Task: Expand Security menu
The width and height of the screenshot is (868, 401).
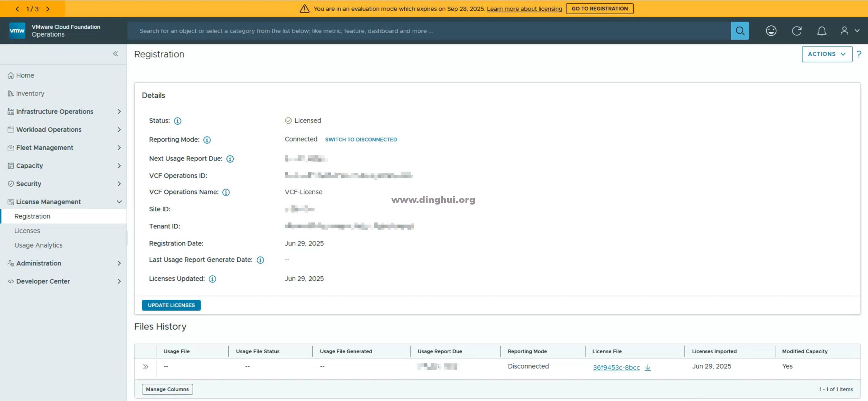Action: pos(63,184)
